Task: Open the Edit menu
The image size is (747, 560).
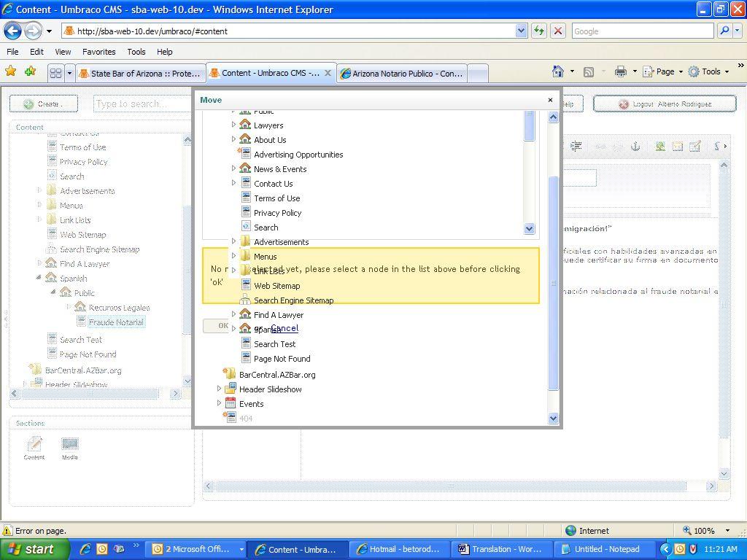Action: 36,52
